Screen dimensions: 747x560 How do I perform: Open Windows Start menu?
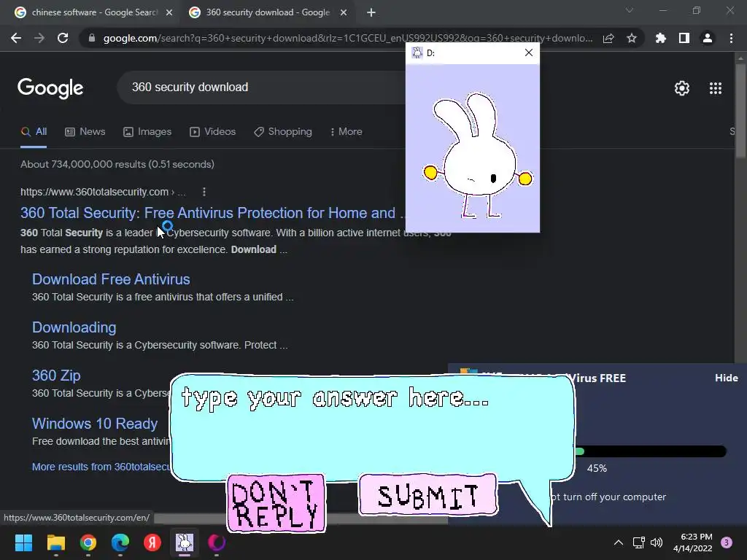(x=23, y=542)
